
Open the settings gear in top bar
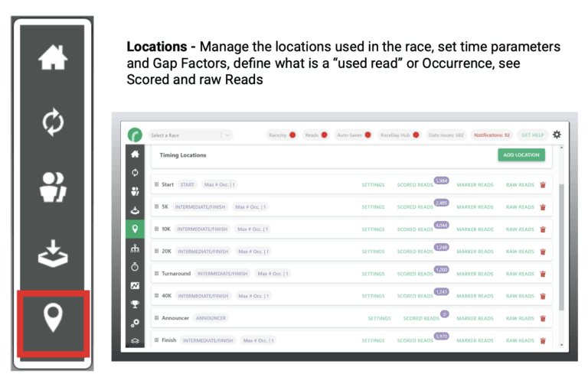click(557, 135)
